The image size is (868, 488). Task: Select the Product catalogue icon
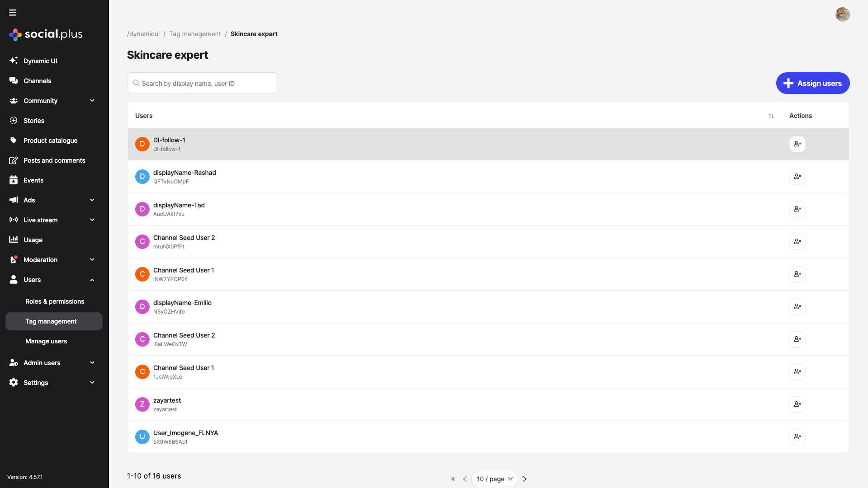[x=14, y=140]
